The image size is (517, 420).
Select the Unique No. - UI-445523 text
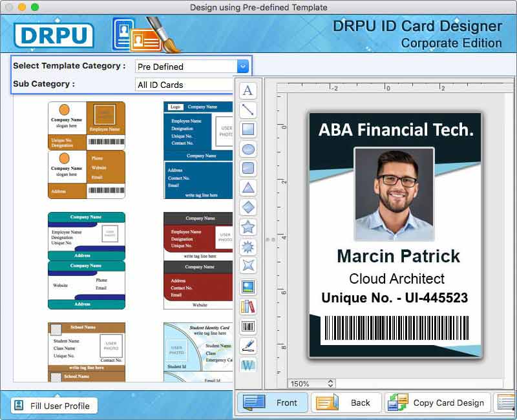[x=395, y=298]
